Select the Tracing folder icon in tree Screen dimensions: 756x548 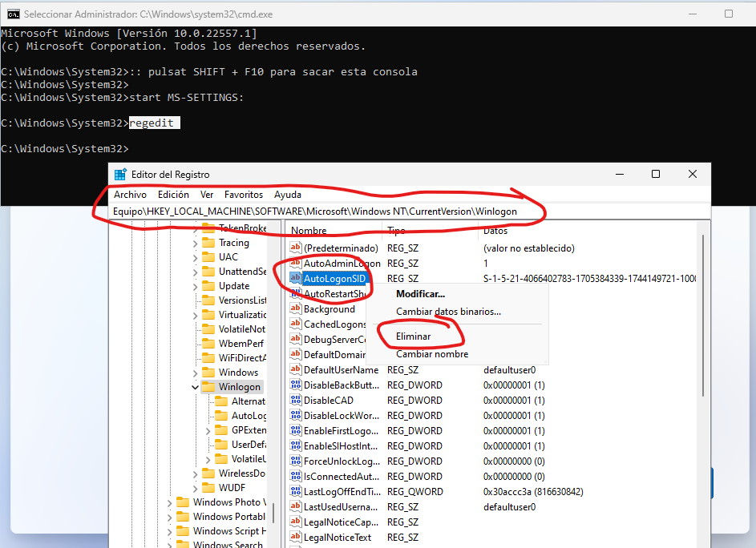pyautogui.click(x=208, y=243)
